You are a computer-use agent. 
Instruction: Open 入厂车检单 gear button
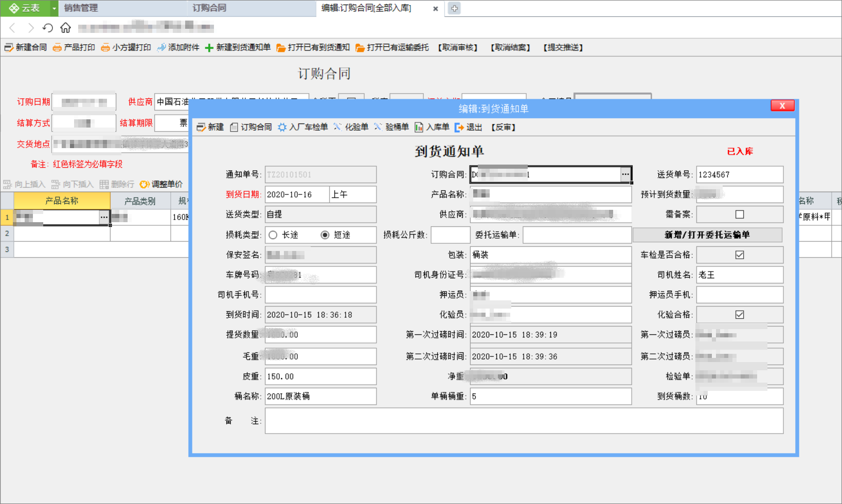click(x=303, y=127)
